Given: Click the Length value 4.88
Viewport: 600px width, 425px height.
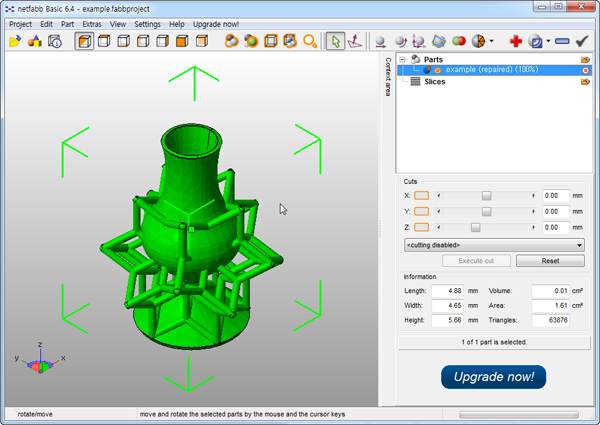Looking at the screenshot, I should pos(447,291).
